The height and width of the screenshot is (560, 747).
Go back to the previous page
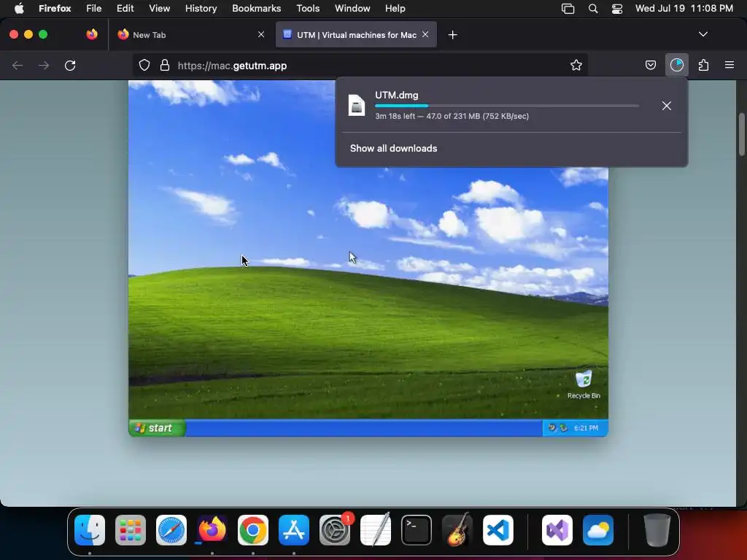point(18,65)
